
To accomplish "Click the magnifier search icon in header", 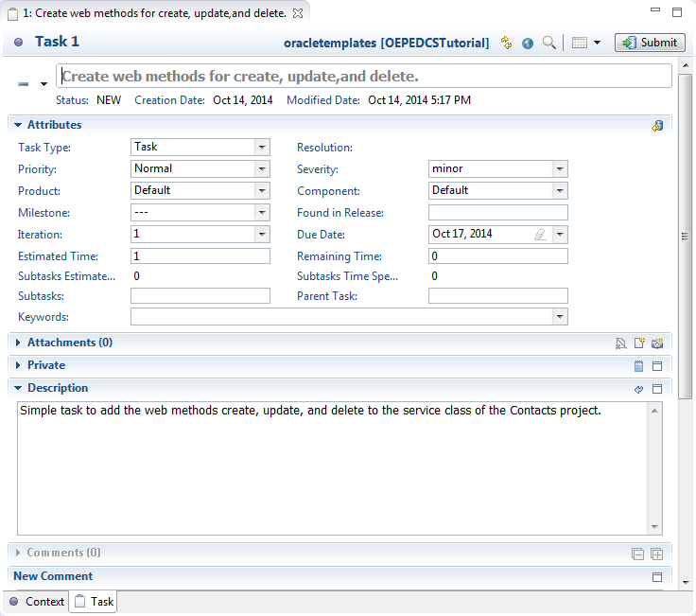I will tap(549, 43).
